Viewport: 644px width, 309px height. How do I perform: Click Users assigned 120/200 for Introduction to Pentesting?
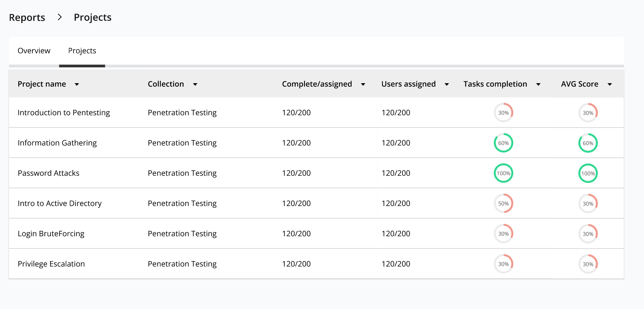(x=396, y=113)
